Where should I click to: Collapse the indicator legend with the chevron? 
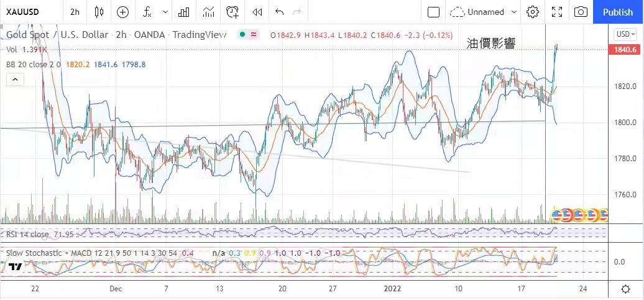tap(15, 79)
